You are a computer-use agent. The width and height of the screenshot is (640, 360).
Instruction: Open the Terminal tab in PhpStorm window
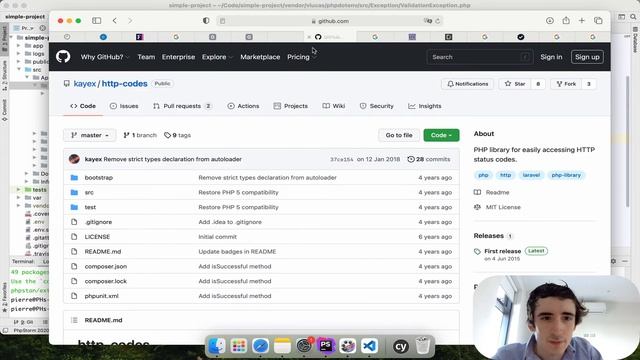point(22,261)
